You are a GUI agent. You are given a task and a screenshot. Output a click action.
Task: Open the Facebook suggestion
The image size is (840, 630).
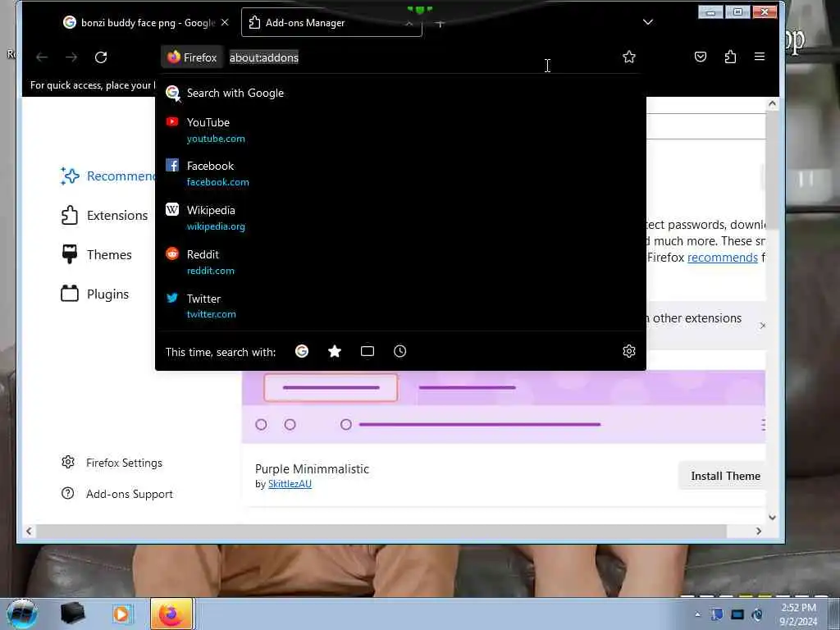(400, 174)
